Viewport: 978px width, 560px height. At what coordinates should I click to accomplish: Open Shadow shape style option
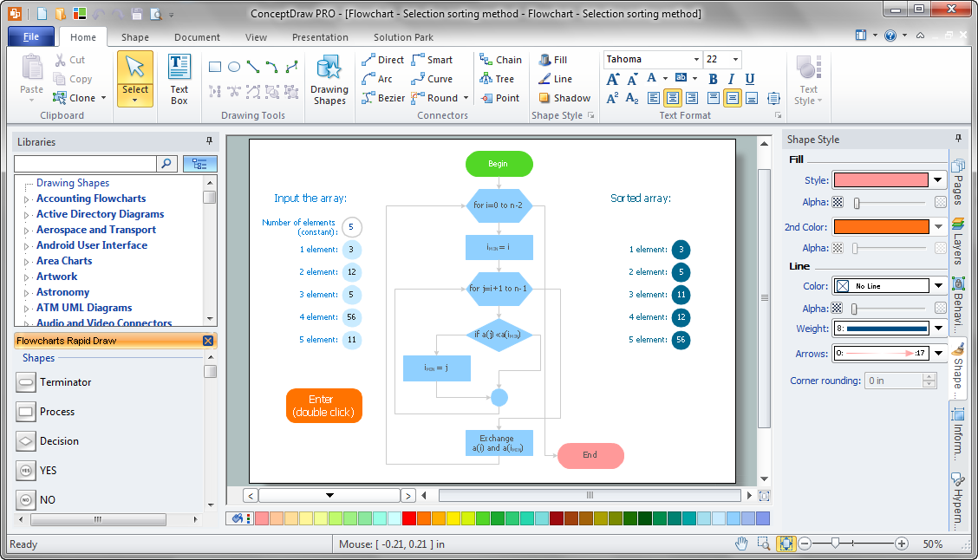coord(564,98)
